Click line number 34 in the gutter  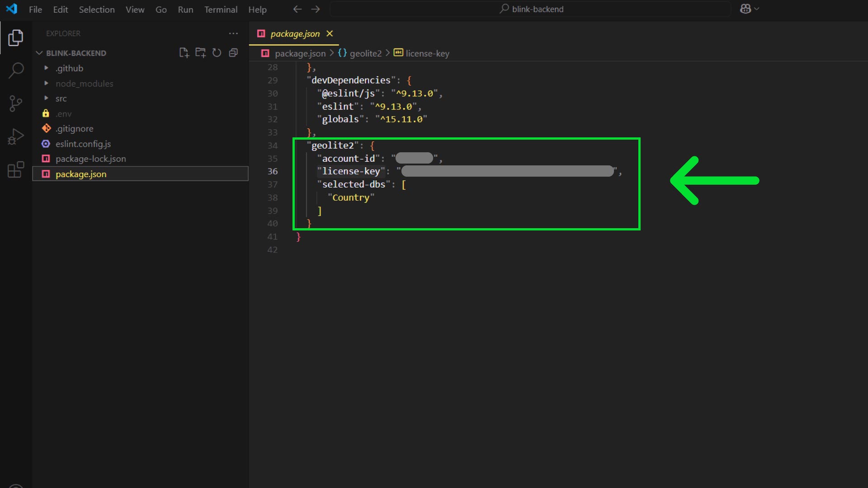coord(273,145)
